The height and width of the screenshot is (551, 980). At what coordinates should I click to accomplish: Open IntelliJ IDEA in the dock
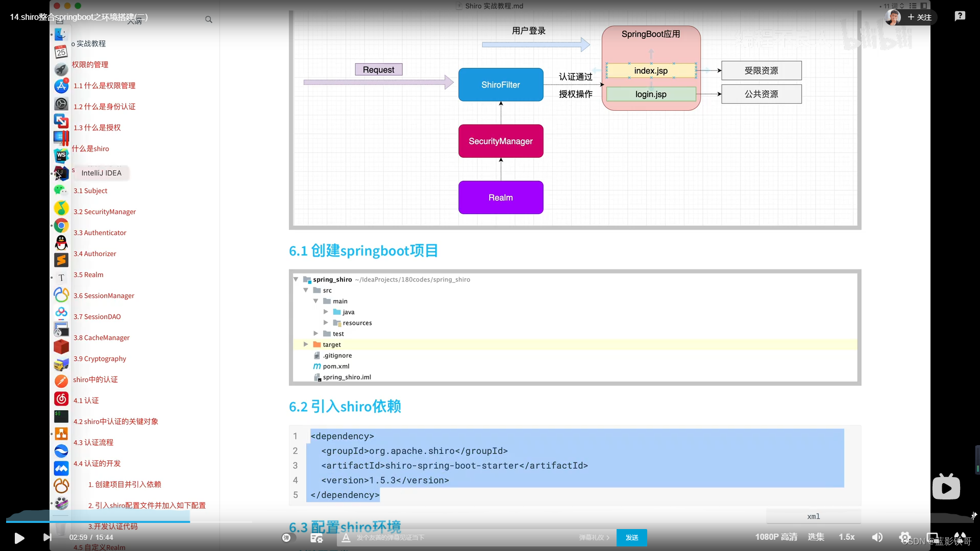(61, 173)
